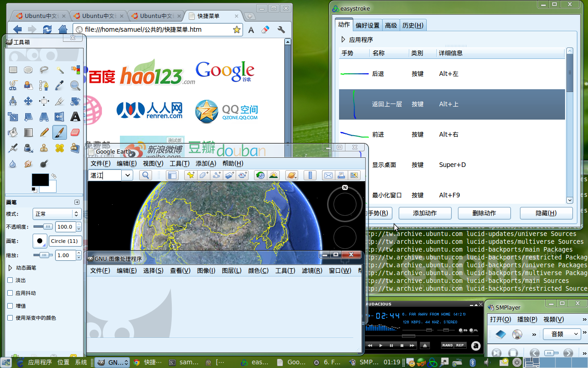Viewport: 588px width, 368px height.
Task: Switch to the 历史(H) tab in easystroke
Action: coord(413,25)
